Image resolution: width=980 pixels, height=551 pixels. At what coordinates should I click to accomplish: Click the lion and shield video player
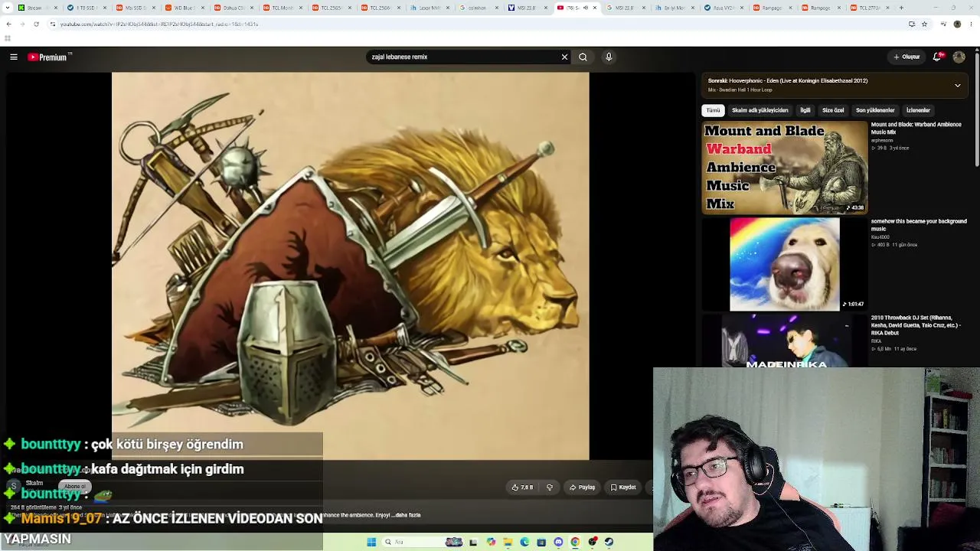coord(351,266)
